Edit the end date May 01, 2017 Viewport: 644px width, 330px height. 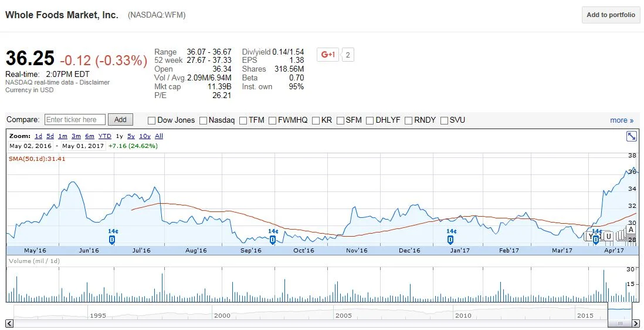83,146
